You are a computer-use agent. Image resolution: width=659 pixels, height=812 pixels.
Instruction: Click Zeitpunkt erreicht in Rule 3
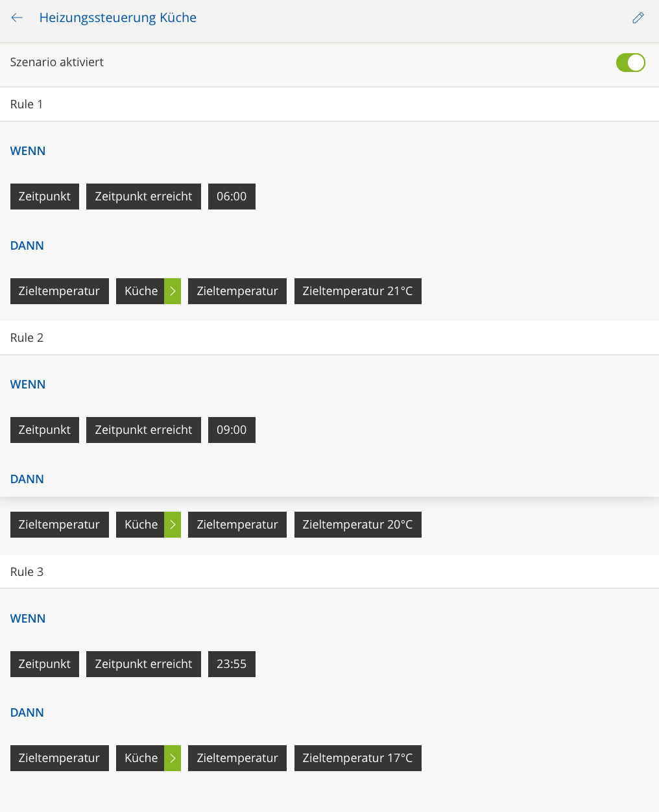(143, 664)
